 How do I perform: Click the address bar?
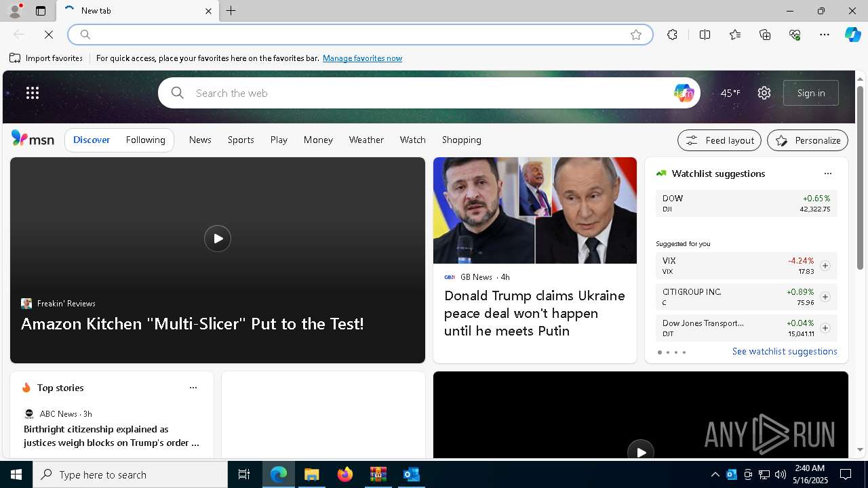click(x=359, y=35)
